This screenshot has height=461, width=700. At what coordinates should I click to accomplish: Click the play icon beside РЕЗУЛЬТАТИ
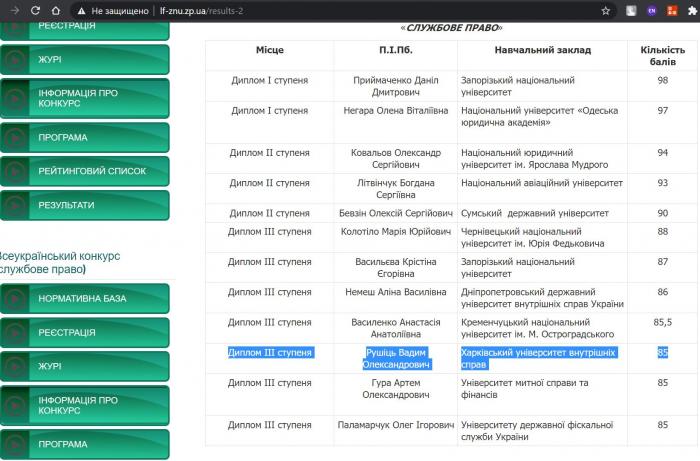point(16,205)
